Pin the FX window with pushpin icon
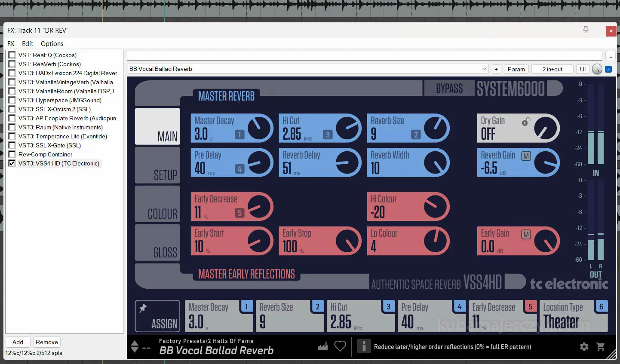 586,30
